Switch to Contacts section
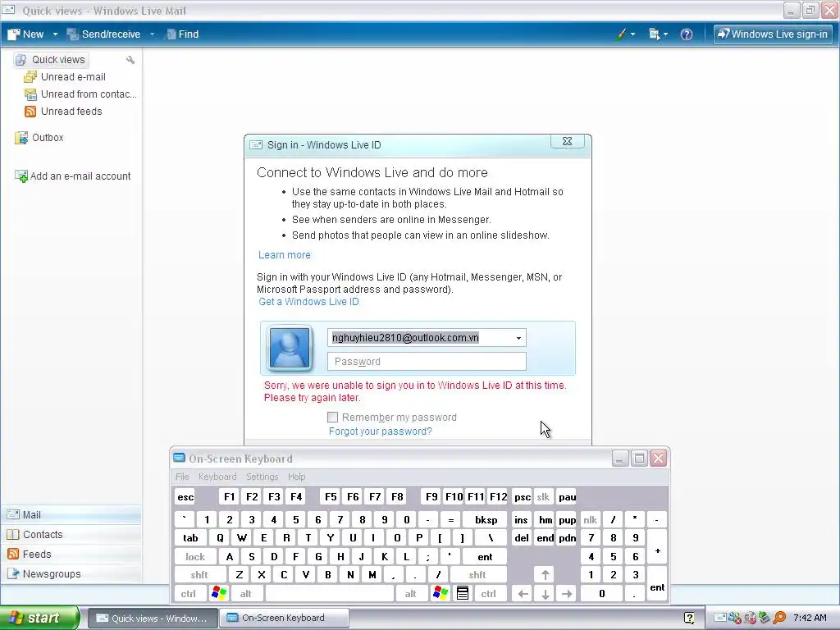Viewport: 840px width, 630px height. [x=71, y=535]
